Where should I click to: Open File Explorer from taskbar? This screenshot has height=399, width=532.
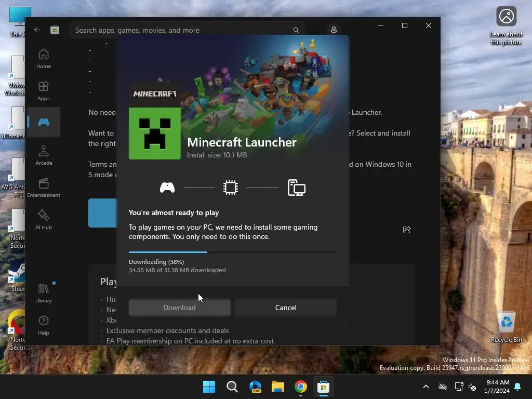[x=278, y=387]
